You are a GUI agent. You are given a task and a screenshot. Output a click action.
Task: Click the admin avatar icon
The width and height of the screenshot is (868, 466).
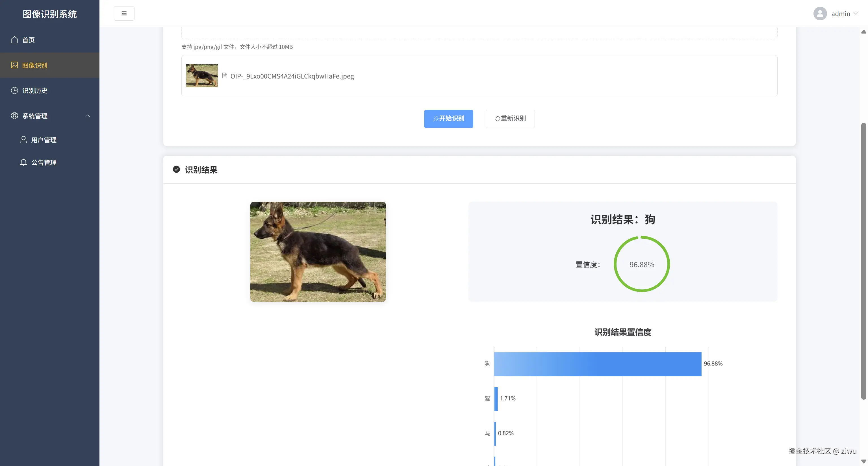pyautogui.click(x=820, y=14)
